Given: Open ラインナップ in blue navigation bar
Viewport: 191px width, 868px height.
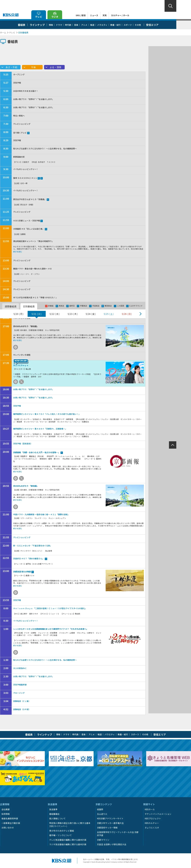Looking at the screenshot, I should [x=37, y=25].
